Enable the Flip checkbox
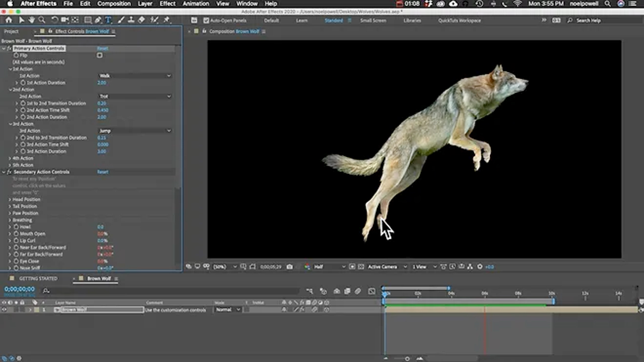 [x=100, y=55]
